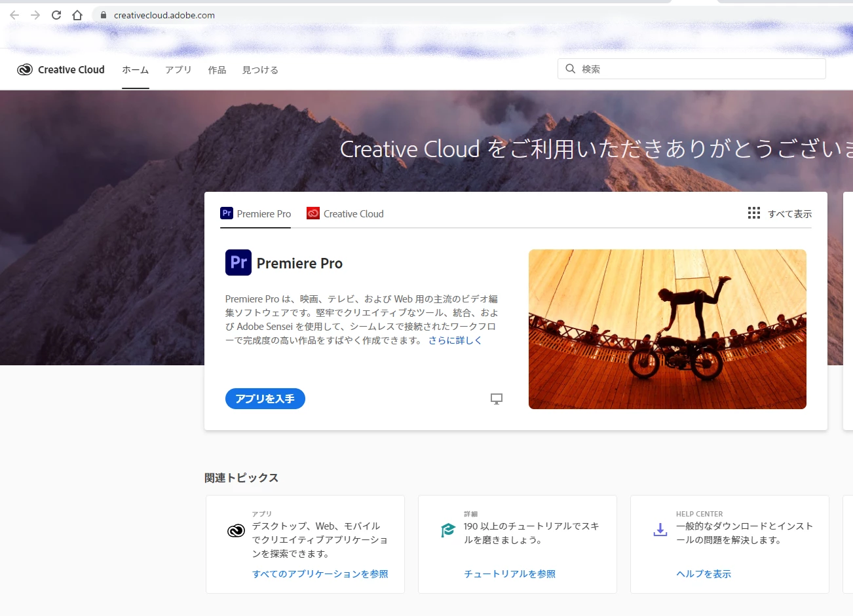Click the Creative Cloud をご利用いただき banner heading
The width and height of the screenshot is (853, 616).
(x=596, y=149)
